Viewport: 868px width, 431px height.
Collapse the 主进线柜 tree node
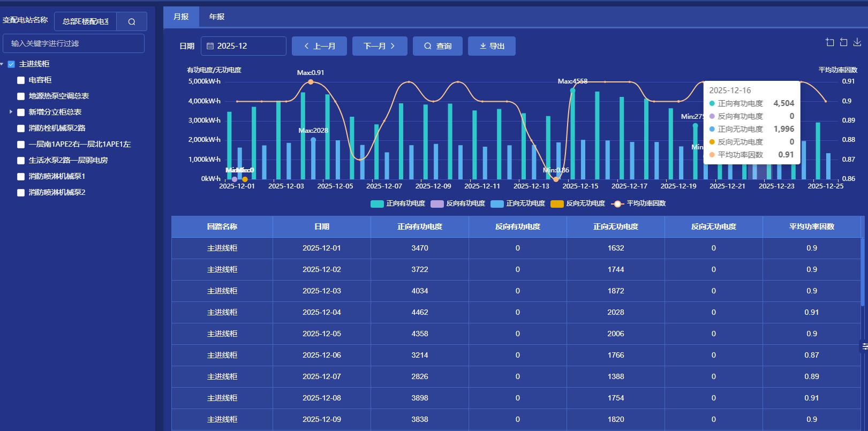[x=2, y=64]
